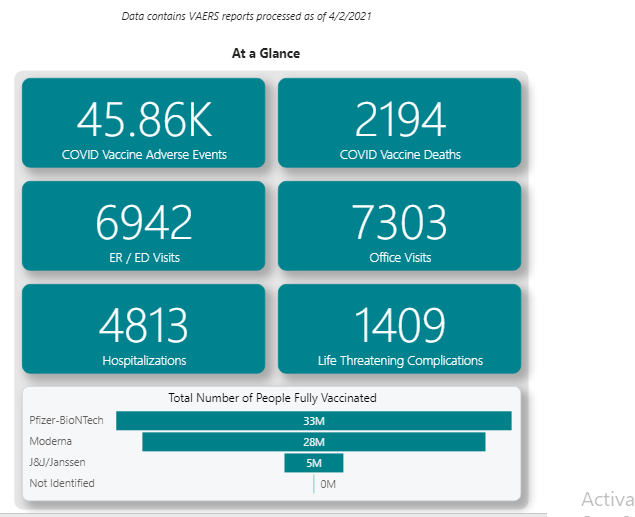This screenshot has height=517, width=635.
Task: Click the Pfizer-BioNTech category label
Action: point(66,420)
